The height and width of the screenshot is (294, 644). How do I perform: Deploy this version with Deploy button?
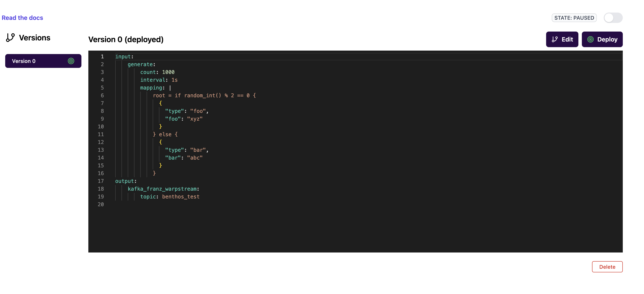[x=602, y=39]
